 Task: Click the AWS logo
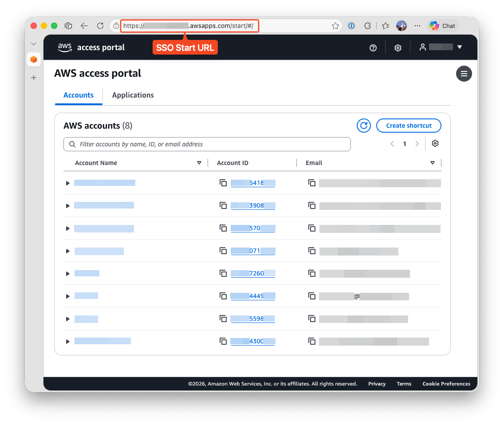pos(65,47)
